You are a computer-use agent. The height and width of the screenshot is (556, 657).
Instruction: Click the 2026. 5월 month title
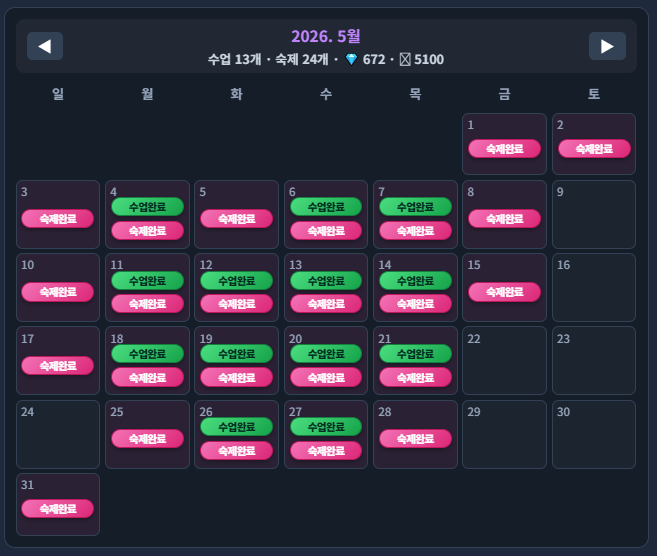pyautogui.click(x=326, y=36)
